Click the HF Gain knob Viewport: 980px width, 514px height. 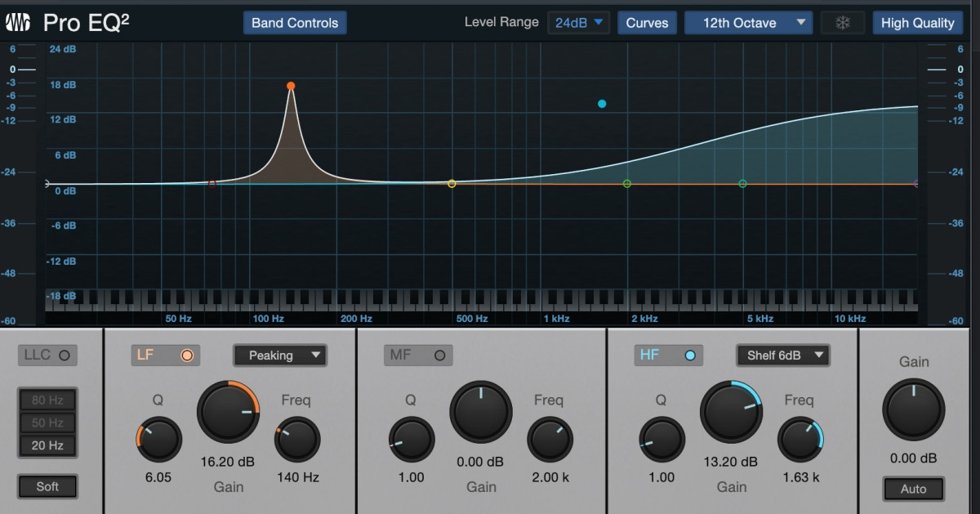(x=731, y=413)
